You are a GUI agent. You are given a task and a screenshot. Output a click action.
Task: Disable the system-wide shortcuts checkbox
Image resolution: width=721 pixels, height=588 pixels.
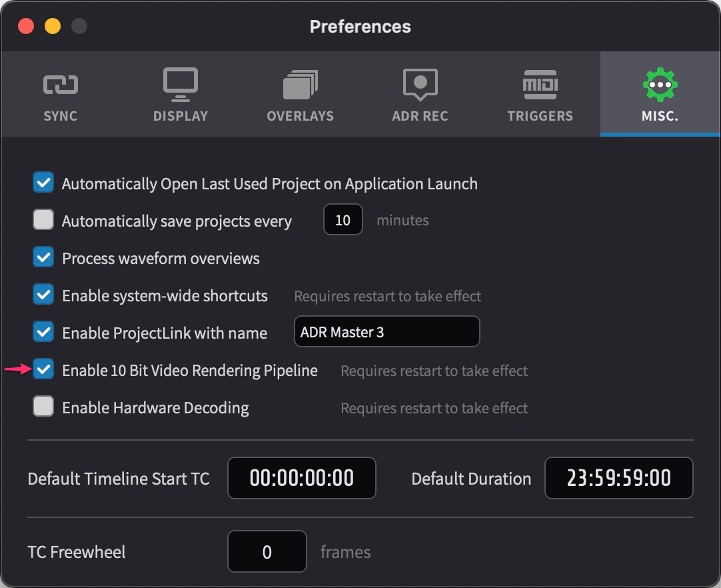click(43, 294)
